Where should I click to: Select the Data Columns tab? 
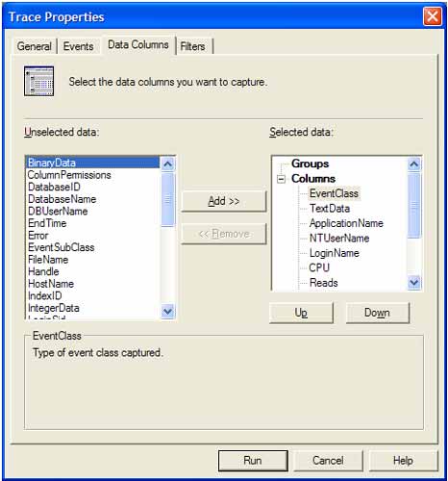138,44
